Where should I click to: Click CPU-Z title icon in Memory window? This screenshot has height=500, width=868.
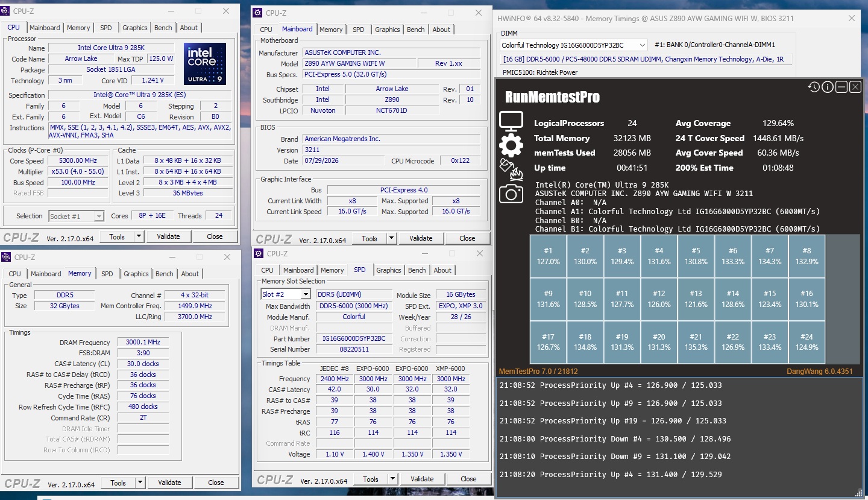click(7, 258)
